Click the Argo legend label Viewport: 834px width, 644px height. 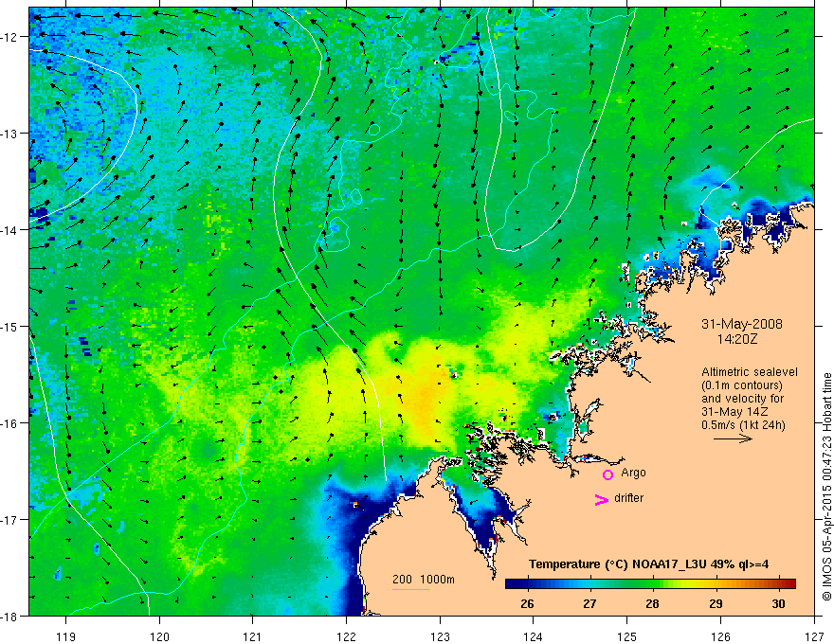[x=633, y=473]
